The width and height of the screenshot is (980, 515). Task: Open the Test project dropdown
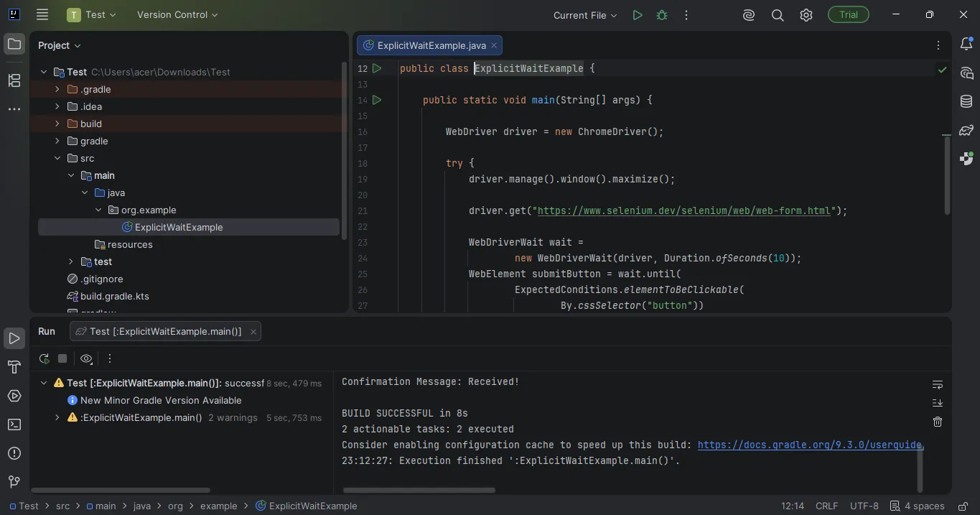pyautogui.click(x=92, y=14)
